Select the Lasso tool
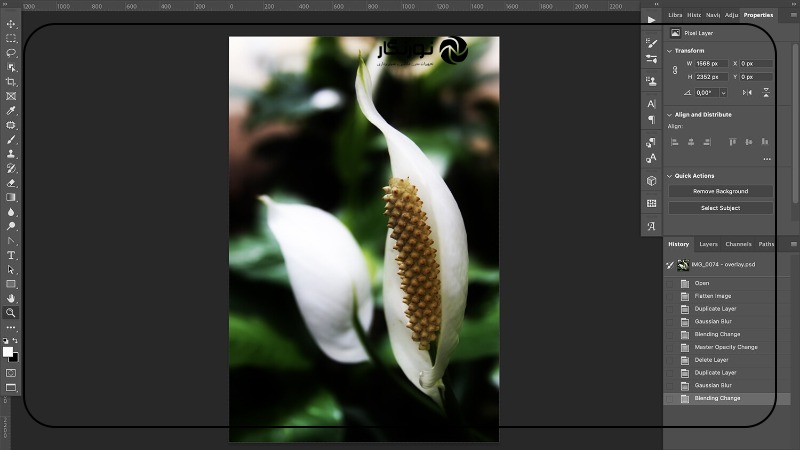This screenshot has height=450, width=800. pos(11,53)
